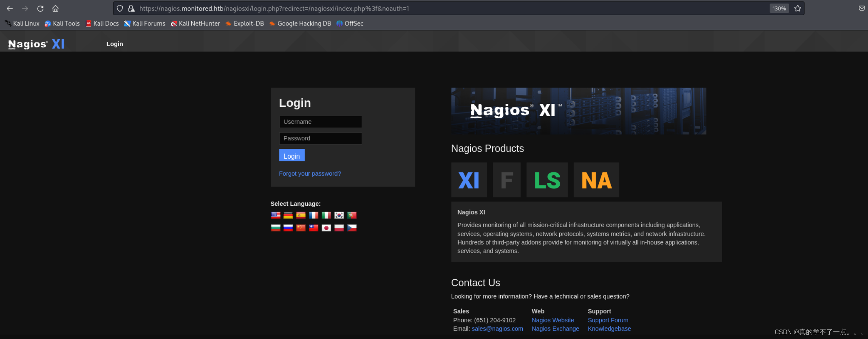Image resolution: width=868 pixels, height=339 pixels.
Task: Open the NA (Network Analyzer) product tile
Action: (x=596, y=180)
